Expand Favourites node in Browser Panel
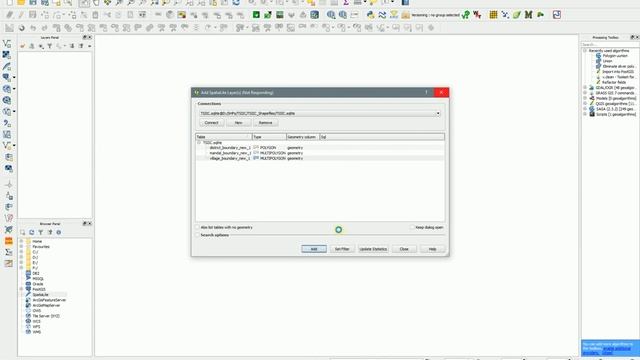Image resolution: width=640 pixels, height=360 pixels. pos(21,247)
